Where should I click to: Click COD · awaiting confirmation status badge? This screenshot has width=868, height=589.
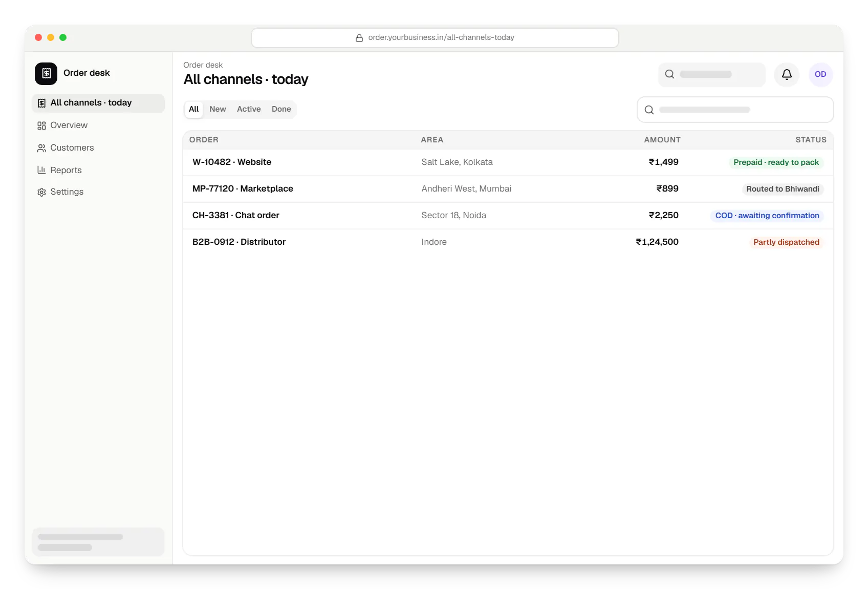(767, 216)
